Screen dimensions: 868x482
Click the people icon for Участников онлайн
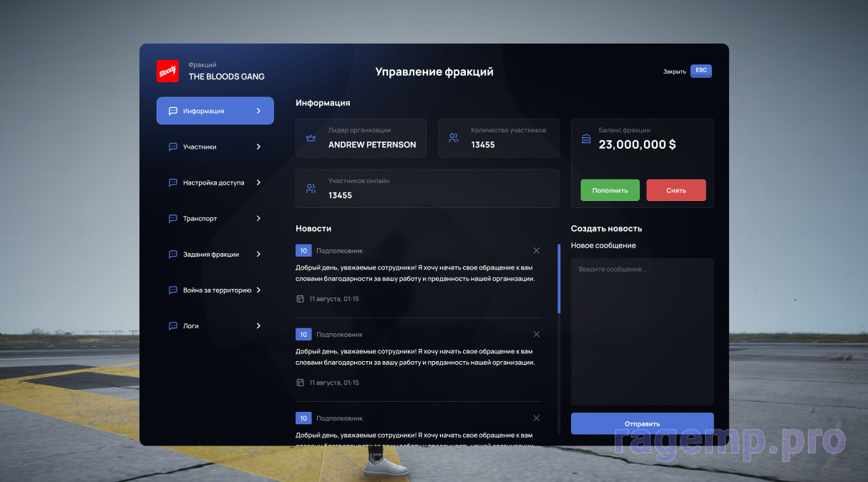(311, 189)
